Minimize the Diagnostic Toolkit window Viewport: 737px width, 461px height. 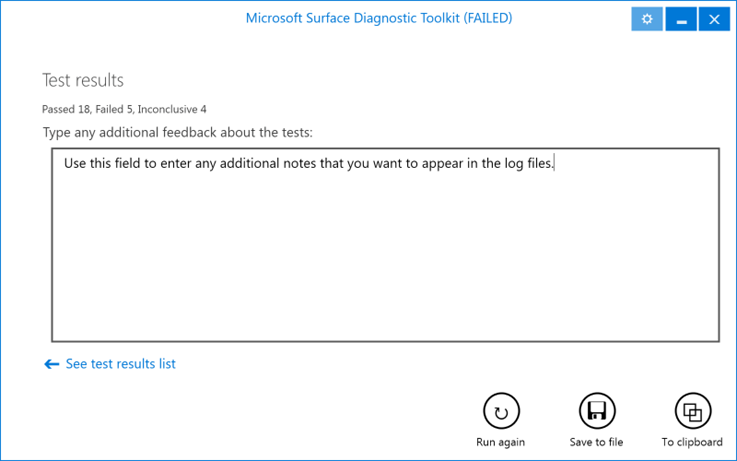681,19
